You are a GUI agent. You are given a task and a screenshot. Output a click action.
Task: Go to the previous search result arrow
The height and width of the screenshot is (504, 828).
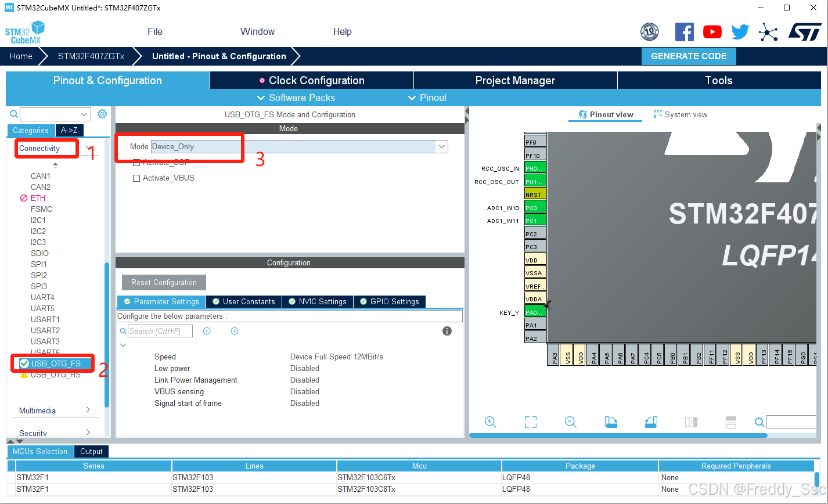pyautogui.click(x=207, y=331)
